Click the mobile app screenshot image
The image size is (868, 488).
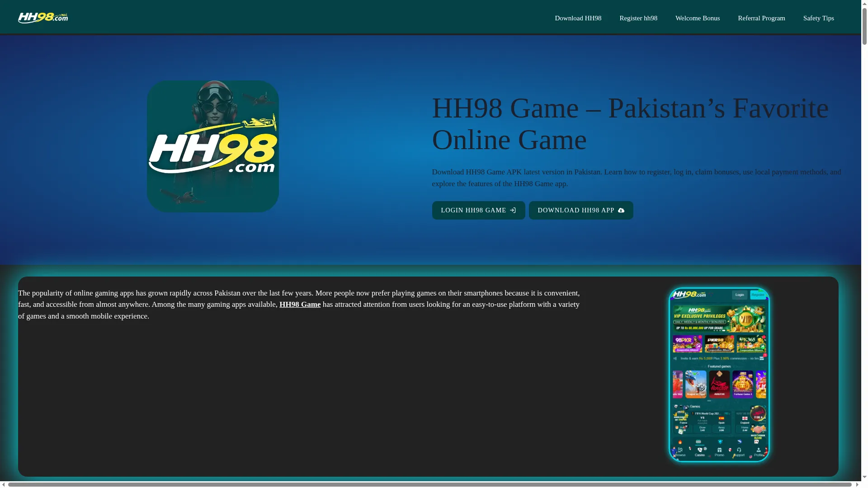click(x=719, y=375)
